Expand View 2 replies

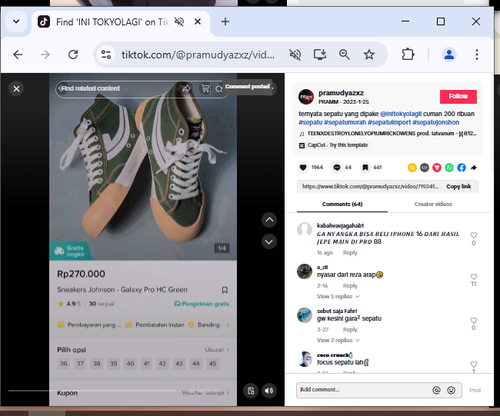338,340
